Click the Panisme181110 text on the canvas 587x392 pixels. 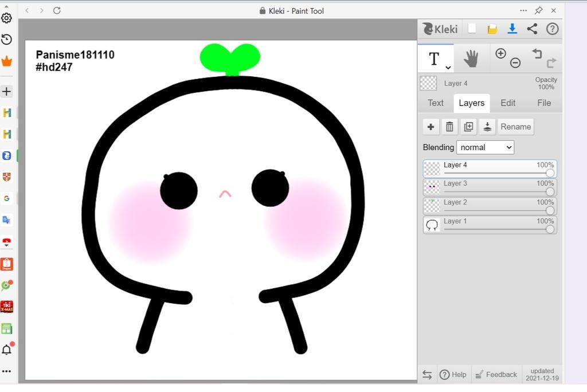click(75, 54)
